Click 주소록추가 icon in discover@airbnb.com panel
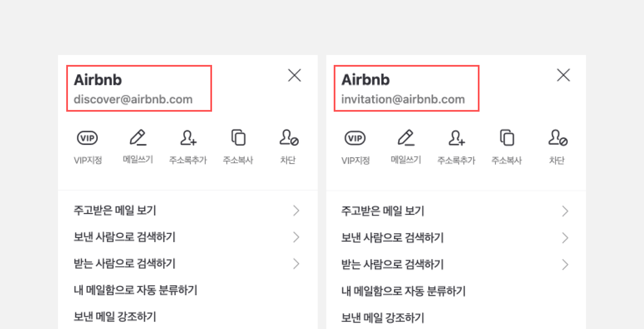Viewport: 644px width, 329px height. pos(188,138)
